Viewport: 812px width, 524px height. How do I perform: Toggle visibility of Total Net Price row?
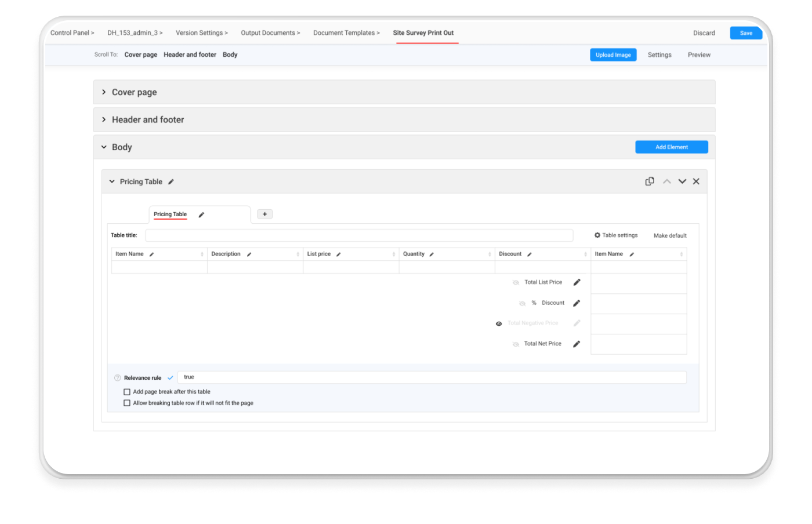pos(516,344)
